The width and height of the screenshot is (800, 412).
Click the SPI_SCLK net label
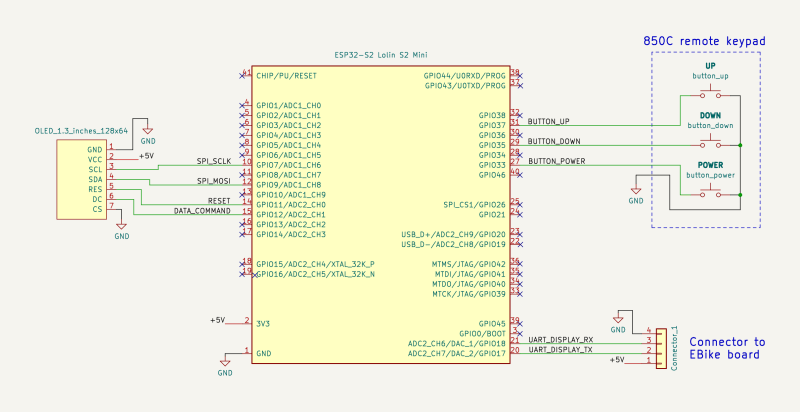point(214,161)
